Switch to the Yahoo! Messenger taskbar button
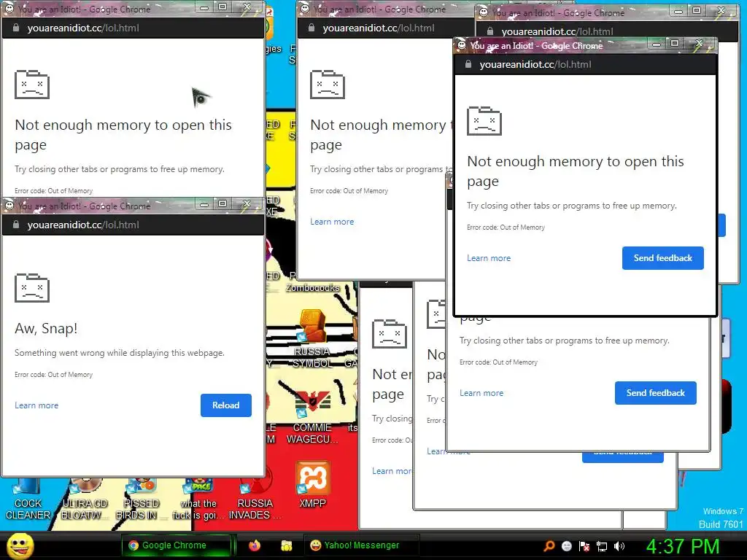The width and height of the screenshot is (747, 560). 361,545
